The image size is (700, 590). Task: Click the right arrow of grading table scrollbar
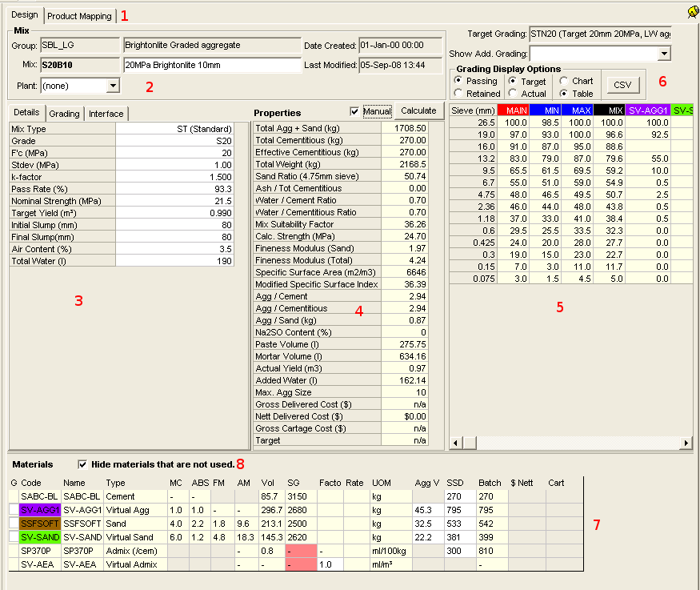coord(686,443)
